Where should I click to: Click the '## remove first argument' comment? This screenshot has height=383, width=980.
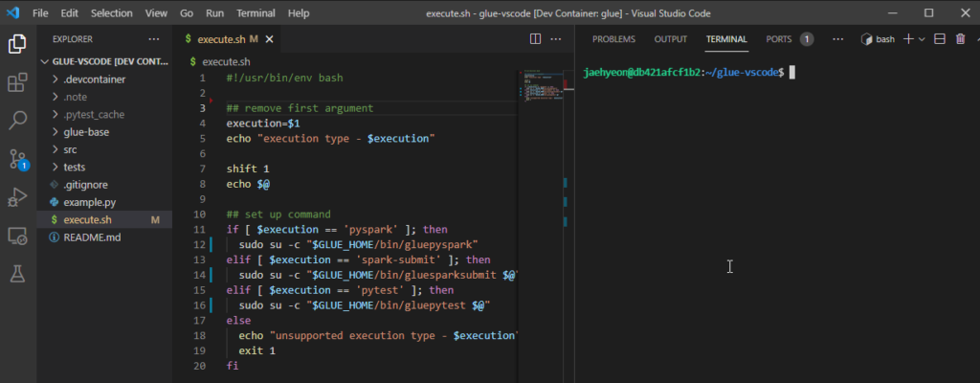pos(300,108)
